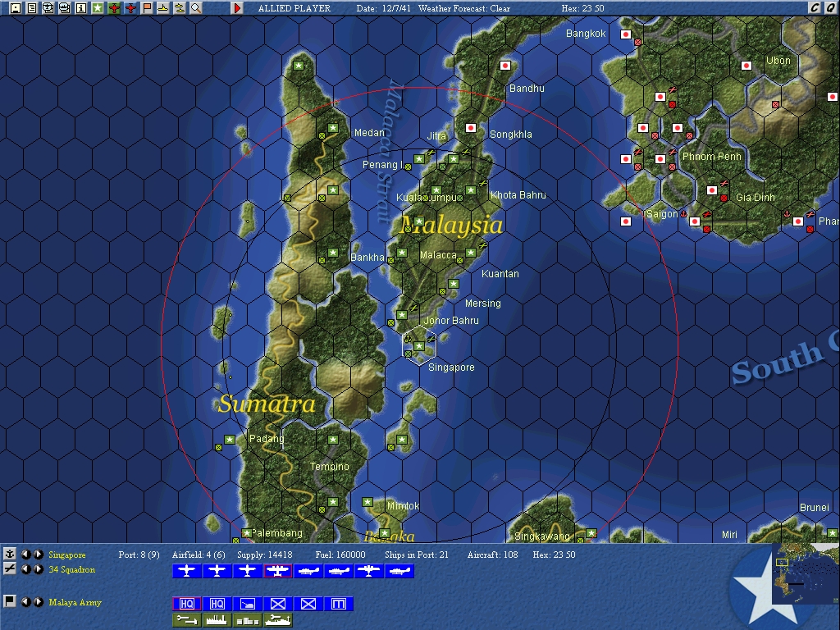This screenshot has height=630, width=840.
Task: Click the anchor port icon beside Singapore
Action: pos(9,554)
